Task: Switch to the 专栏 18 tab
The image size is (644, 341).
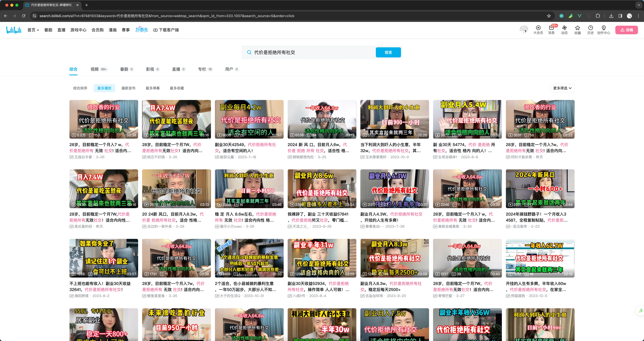Action: (205, 69)
